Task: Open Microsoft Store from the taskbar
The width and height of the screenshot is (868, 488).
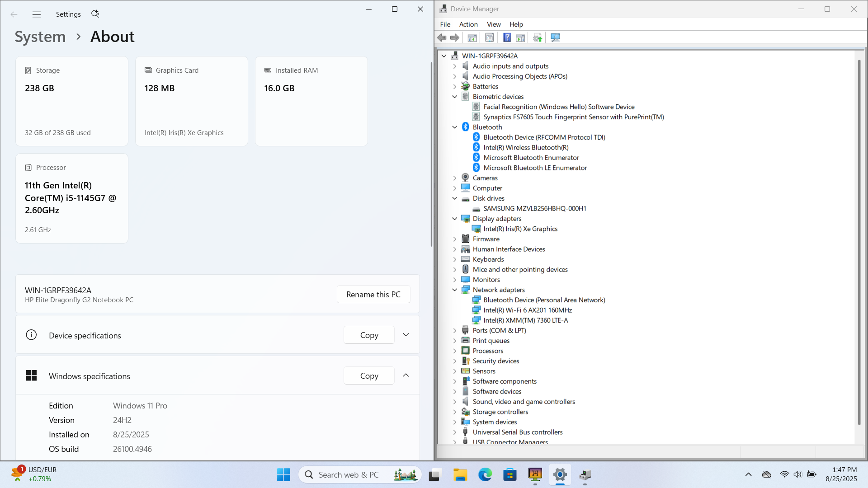Action: [x=510, y=475]
